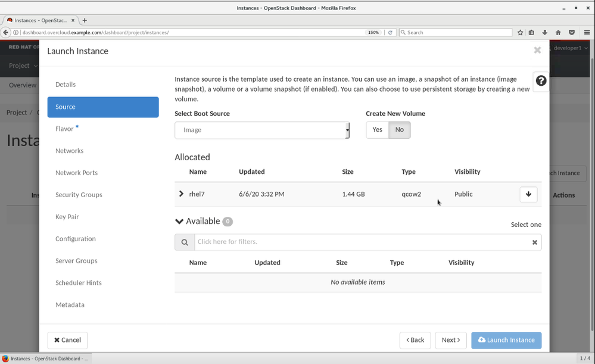Image resolution: width=595 pixels, height=364 pixels.
Task: Set Create New Volume to No
Action: (399, 130)
